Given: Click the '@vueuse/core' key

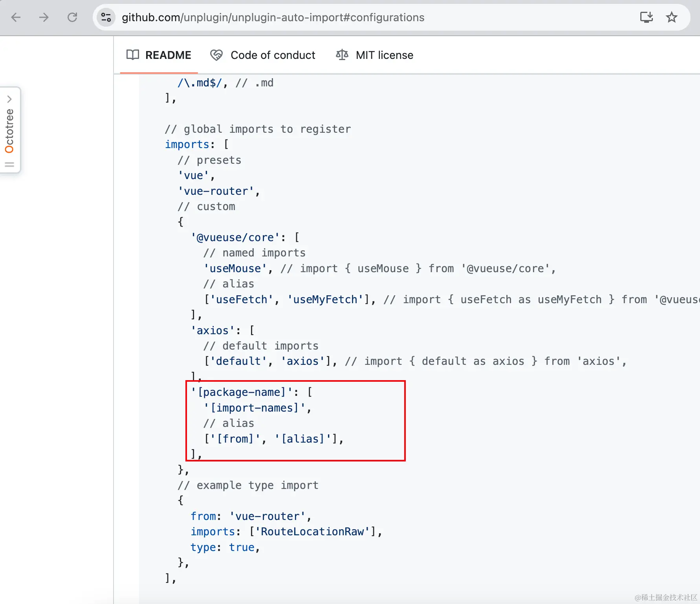Looking at the screenshot, I should click(x=235, y=238).
